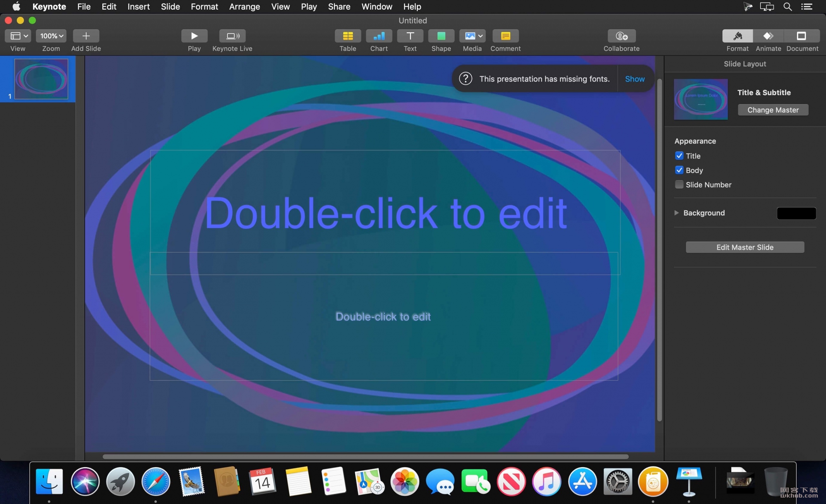Screen dimensions: 826x504
Task: Add a Text box from the toolbar
Action: tap(410, 36)
